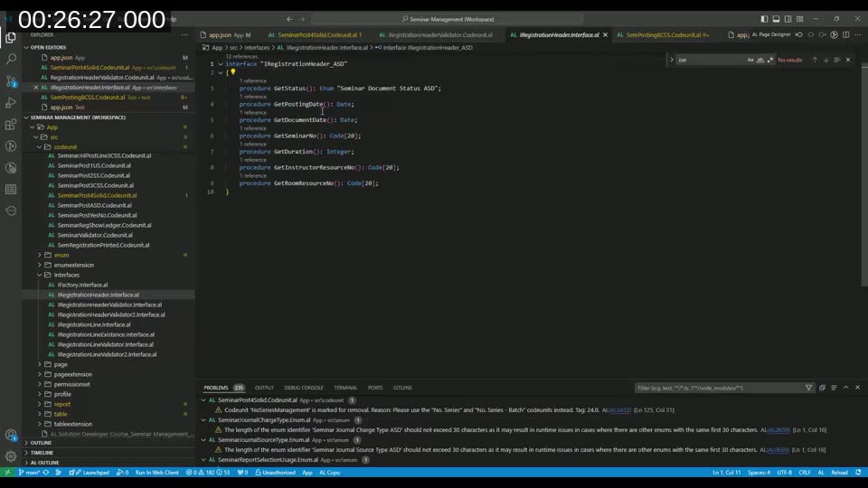Viewport: 868px width, 488px height.
Task: Open the Accounts icon in activity bar
Action: 11,435
